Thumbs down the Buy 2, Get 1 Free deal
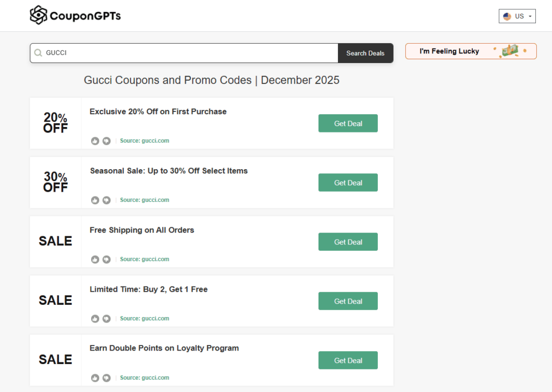The image size is (552, 392). tap(106, 319)
